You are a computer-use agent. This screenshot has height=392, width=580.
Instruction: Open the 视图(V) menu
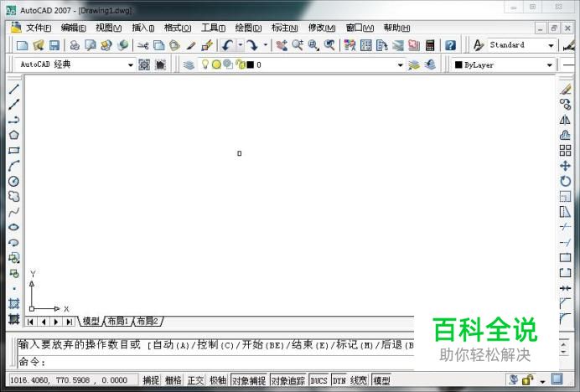(108, 28)
